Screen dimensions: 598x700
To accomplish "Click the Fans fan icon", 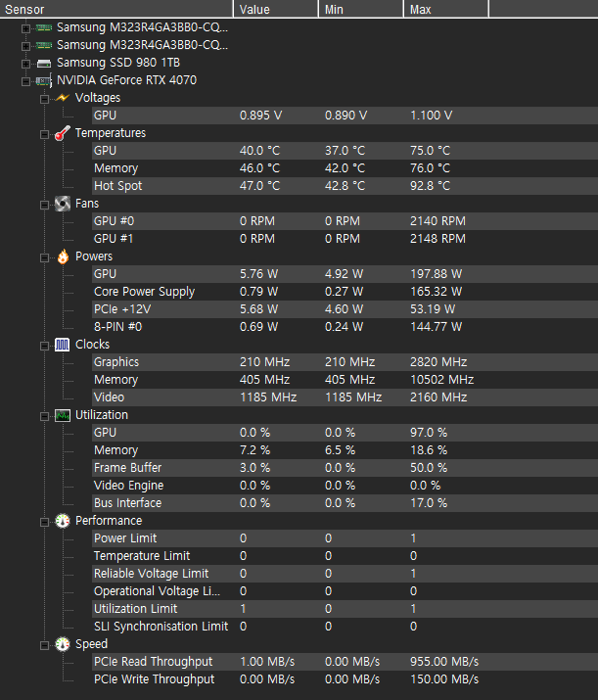I will 63,204.
